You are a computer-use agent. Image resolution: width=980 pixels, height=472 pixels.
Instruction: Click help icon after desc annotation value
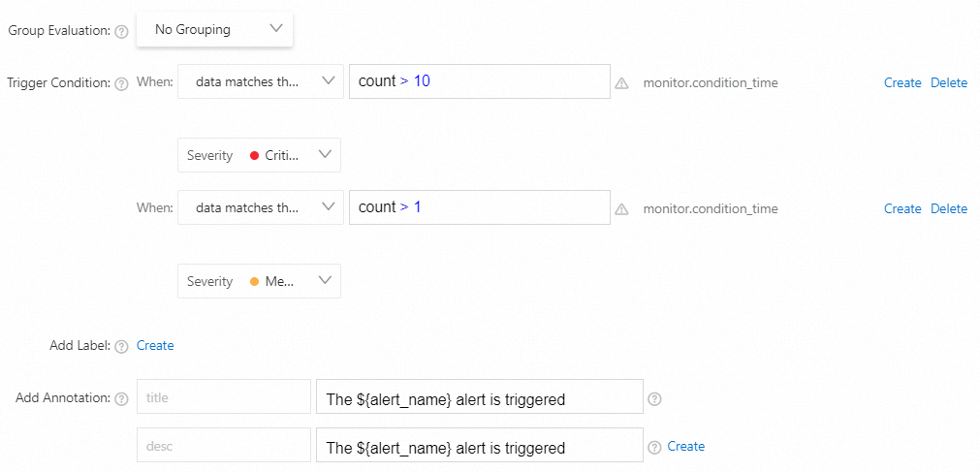pyautogui.click(x=654, y=447)
